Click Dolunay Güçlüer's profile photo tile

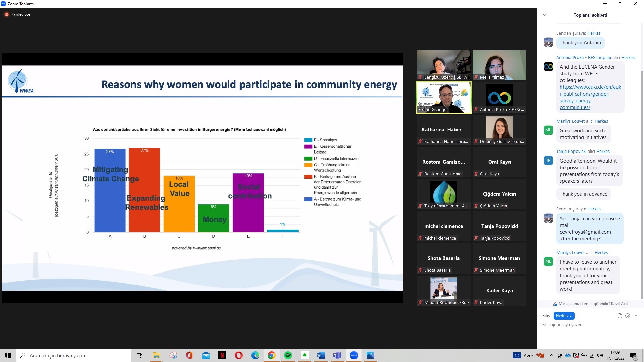pos(499,130)
